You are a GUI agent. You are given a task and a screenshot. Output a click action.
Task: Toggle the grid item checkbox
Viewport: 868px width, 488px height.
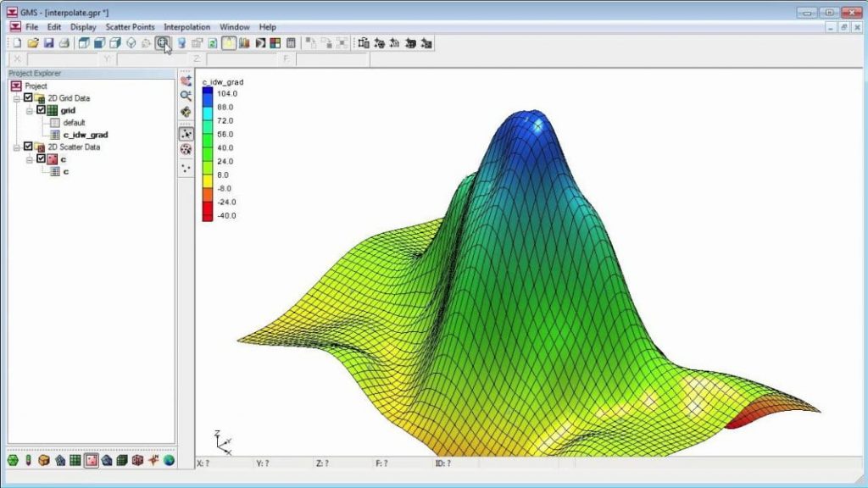tap(41, 110)
